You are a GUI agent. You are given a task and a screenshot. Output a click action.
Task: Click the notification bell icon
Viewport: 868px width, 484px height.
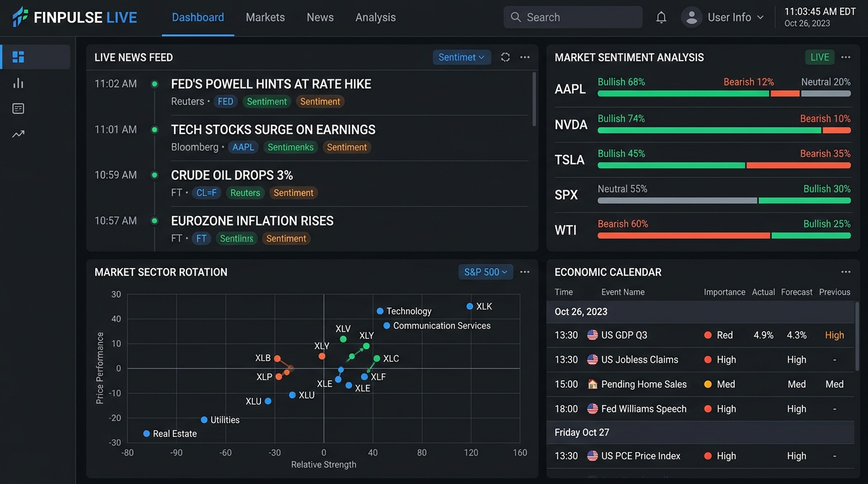pos(661,18)
